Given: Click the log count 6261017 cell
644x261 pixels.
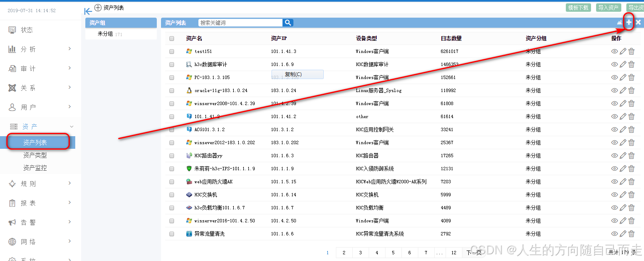Looking at the screenshot, I should tap(449, 51).
